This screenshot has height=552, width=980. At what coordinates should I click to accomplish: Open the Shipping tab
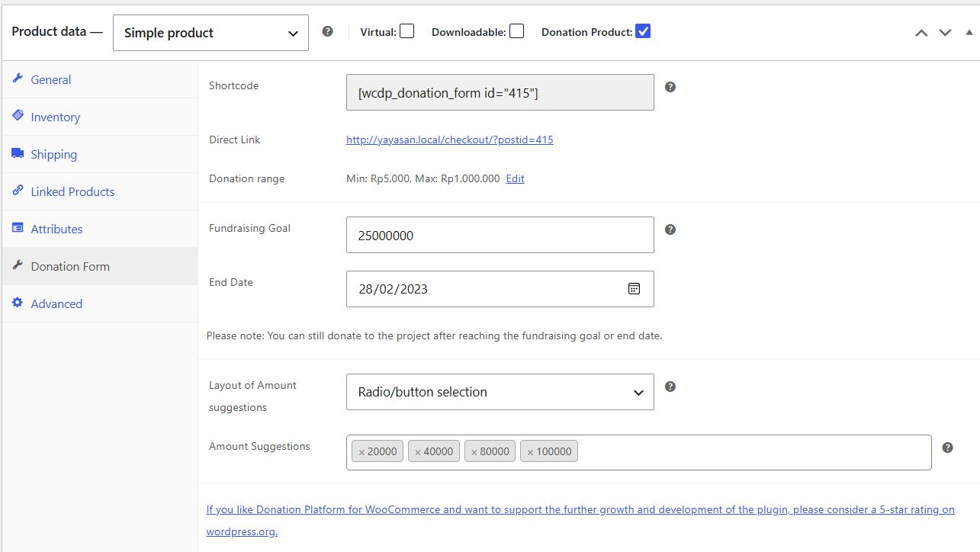[100, 154]
